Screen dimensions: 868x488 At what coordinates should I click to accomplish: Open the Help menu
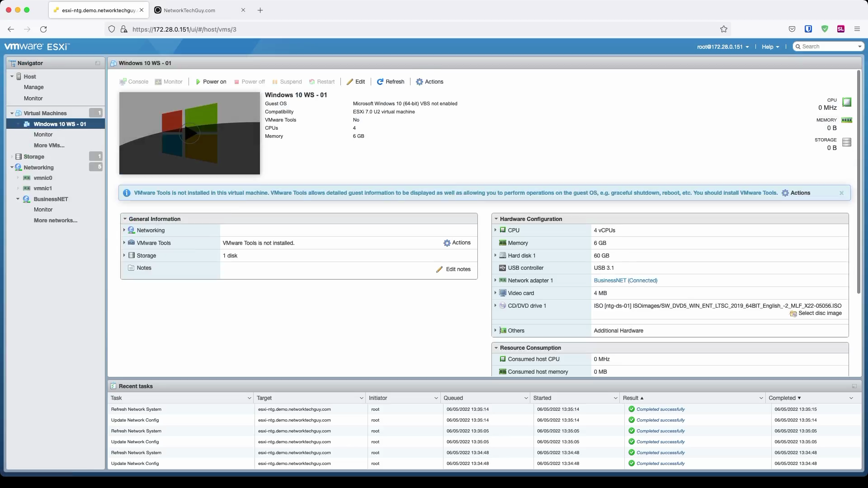coord(770,47)
